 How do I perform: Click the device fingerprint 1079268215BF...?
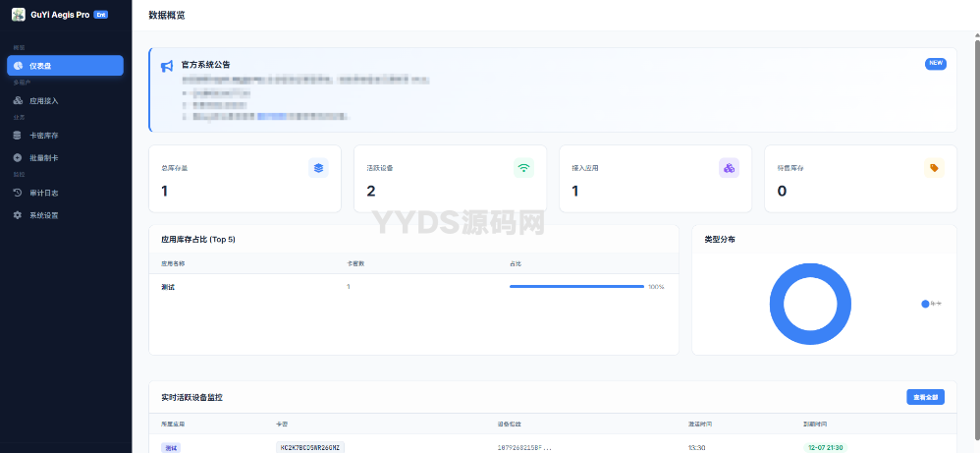(525, 448)
